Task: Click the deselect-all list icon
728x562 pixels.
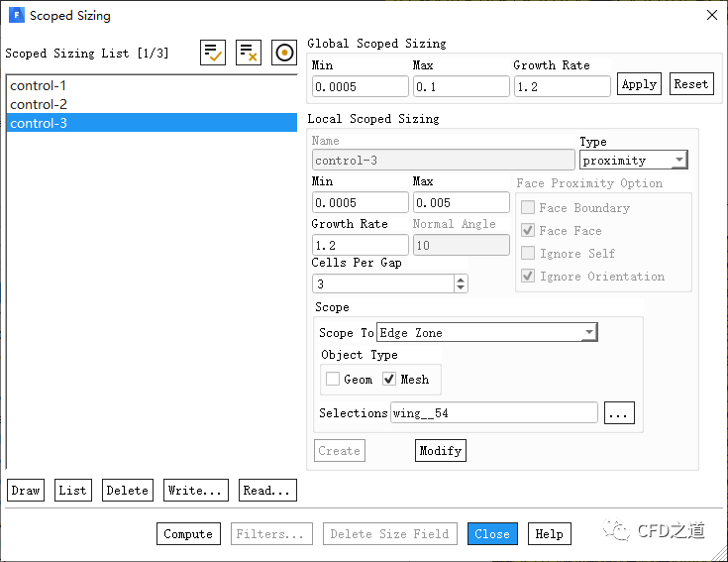Action: (249, 53)
